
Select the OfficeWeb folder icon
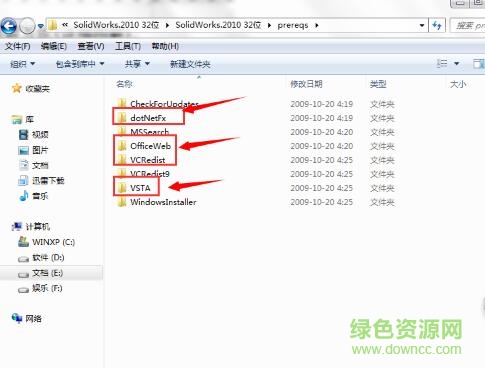(x=122, y=145)
